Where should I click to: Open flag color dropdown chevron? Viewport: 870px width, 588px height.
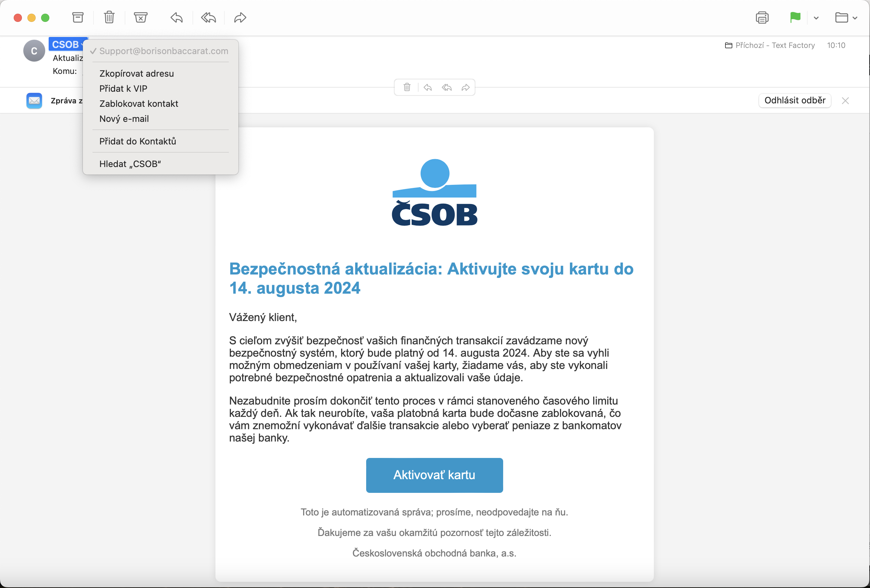click(816, 18)
